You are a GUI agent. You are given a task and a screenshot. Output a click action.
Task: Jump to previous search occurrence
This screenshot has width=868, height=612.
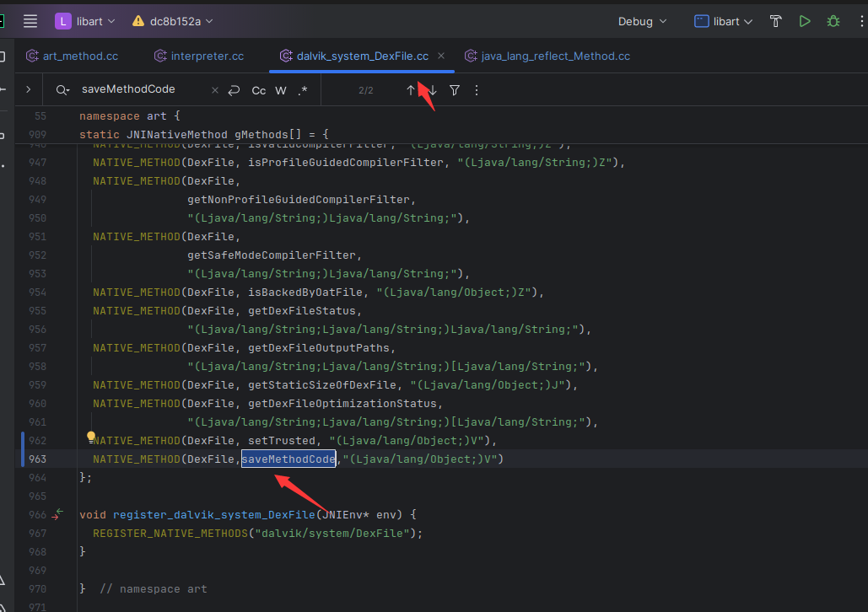[x=411, y=90]
